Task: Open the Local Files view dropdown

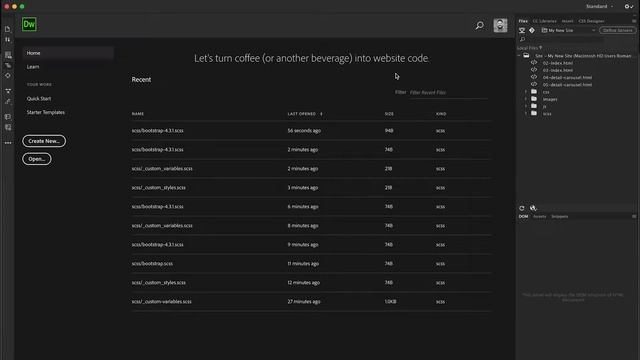Action: pyautogui.click(x=529, y=48)
